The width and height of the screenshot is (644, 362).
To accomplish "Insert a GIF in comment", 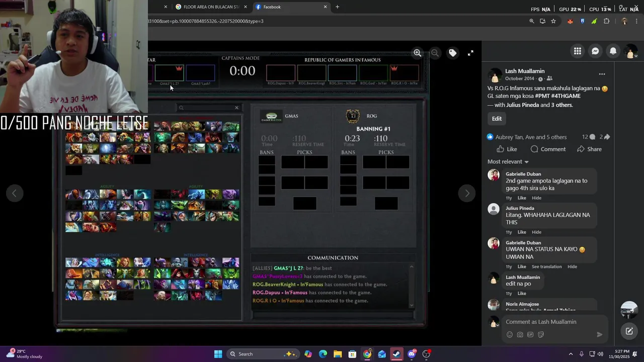I will point(530,335).
